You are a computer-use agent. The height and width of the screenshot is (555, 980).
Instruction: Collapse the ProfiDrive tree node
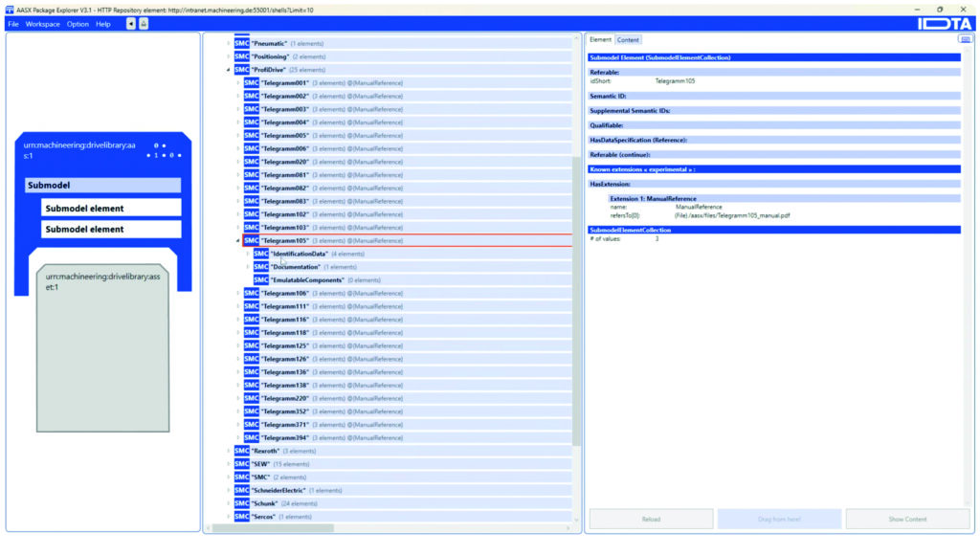[228, 70]
